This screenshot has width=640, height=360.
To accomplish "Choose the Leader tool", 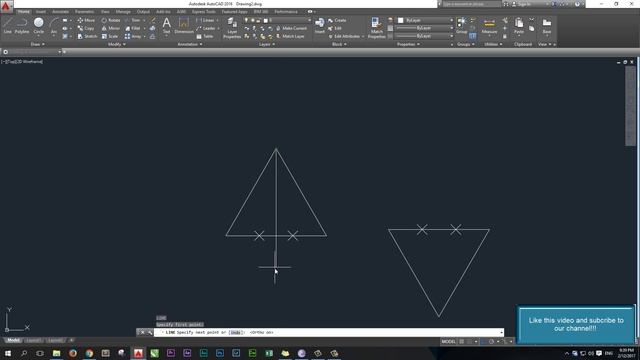I will 206,28.
